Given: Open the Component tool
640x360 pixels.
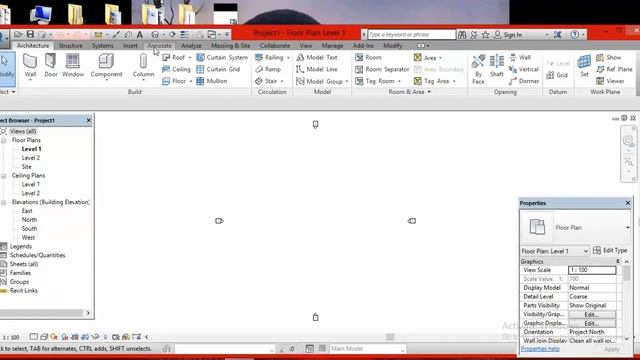Looking at the screenshot, I should 106,66.
